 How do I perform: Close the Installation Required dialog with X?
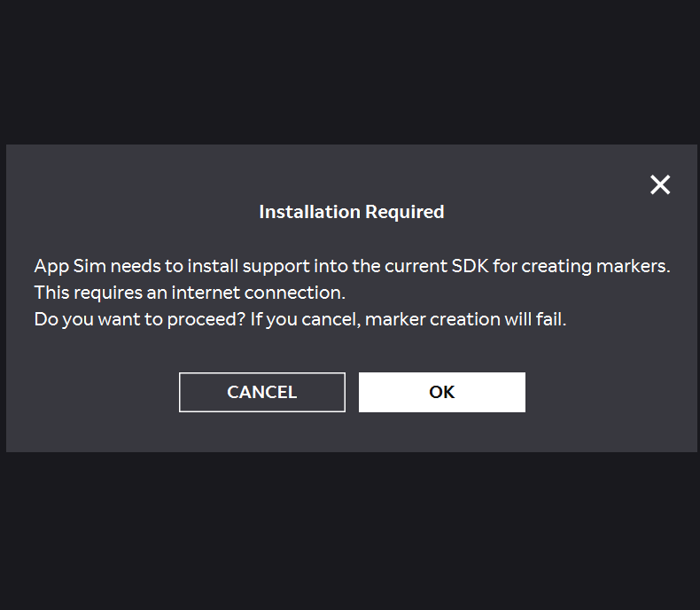click(660, 184)
